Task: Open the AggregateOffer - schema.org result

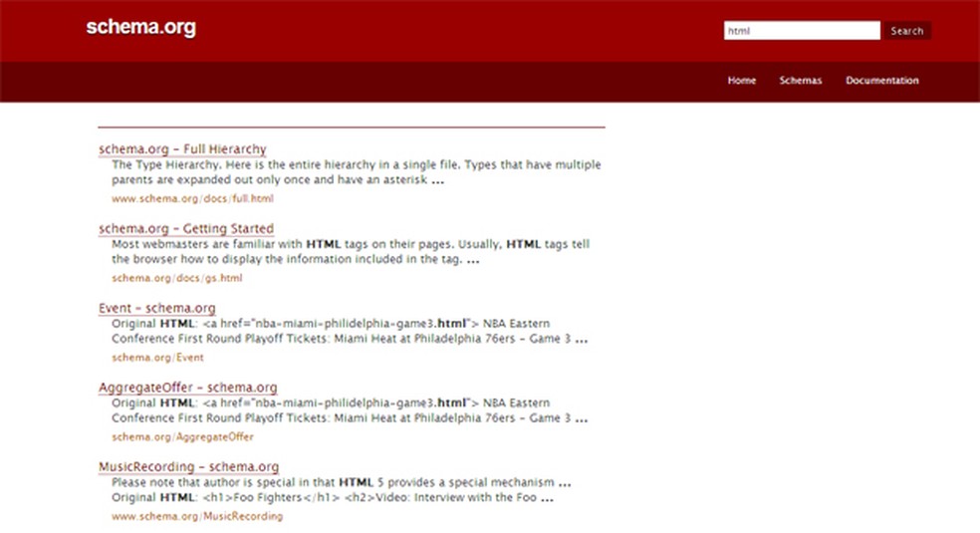Action: point(187,388)
